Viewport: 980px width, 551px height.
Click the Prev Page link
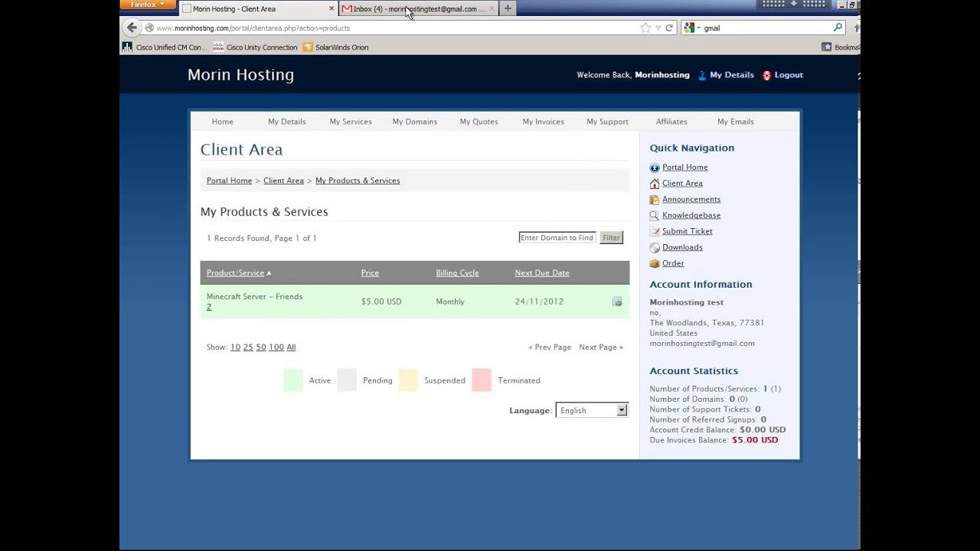550,347
